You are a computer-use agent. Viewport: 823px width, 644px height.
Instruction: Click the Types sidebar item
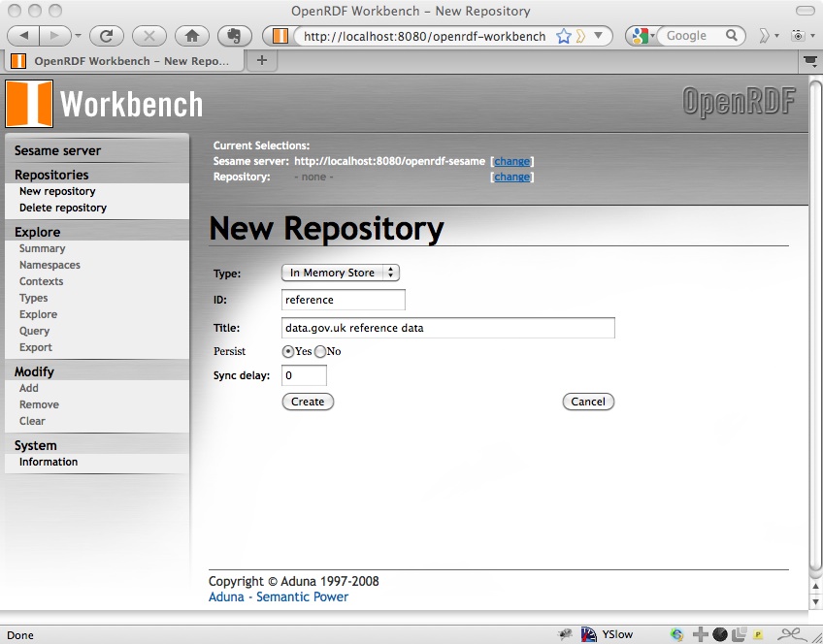[x=33, y=298]
